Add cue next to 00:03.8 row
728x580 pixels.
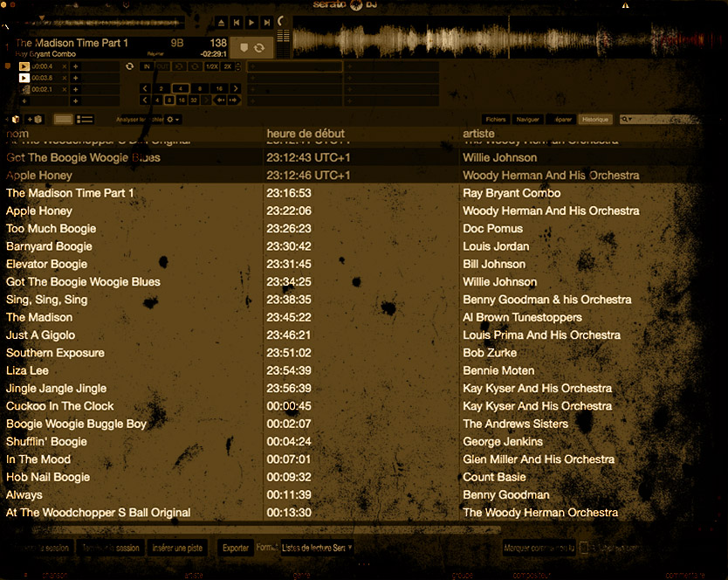75,78
